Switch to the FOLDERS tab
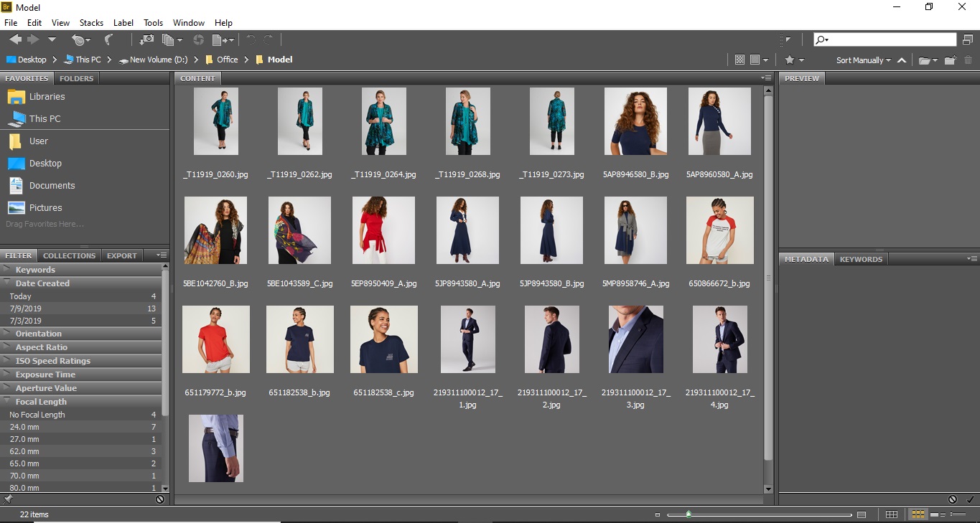Image resolution: width=980 pixels, height=523 pixels. (x=76, y=78)
